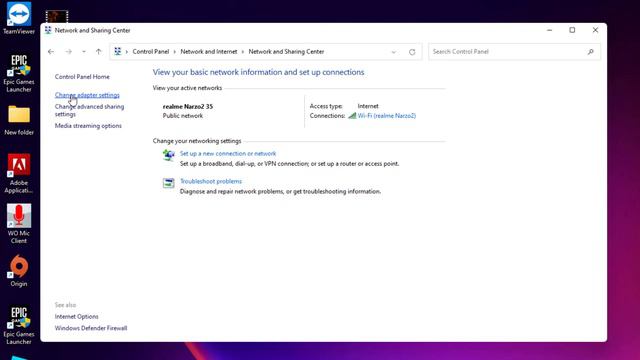
Task: Go to Control Panel breadcrumb
Action: [x=151, y=52]
